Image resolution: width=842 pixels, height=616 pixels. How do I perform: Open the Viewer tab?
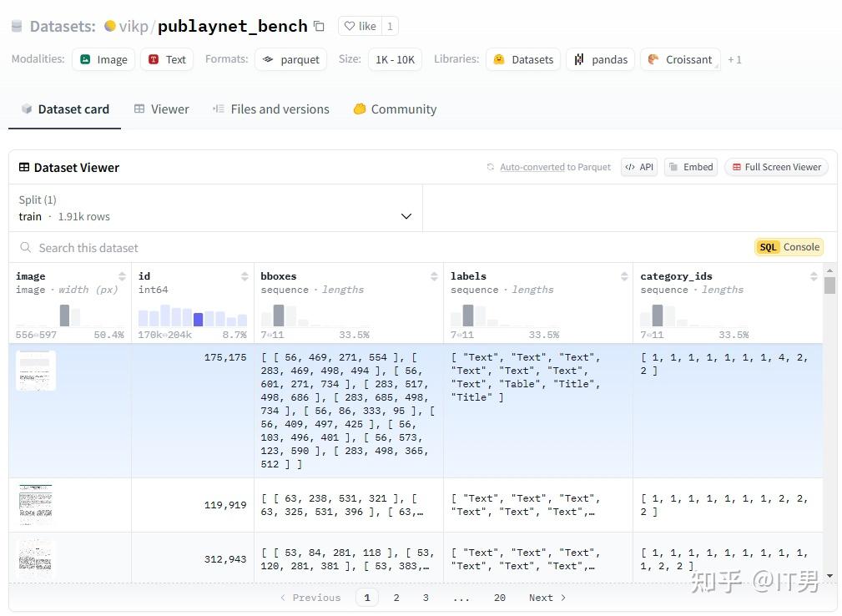[162, 109]
